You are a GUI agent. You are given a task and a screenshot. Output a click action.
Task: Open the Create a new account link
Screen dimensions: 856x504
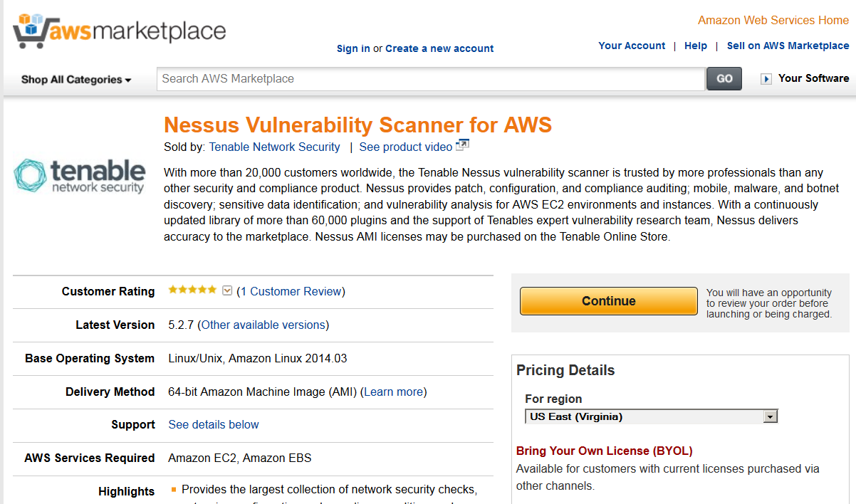(x=439, y=48)
